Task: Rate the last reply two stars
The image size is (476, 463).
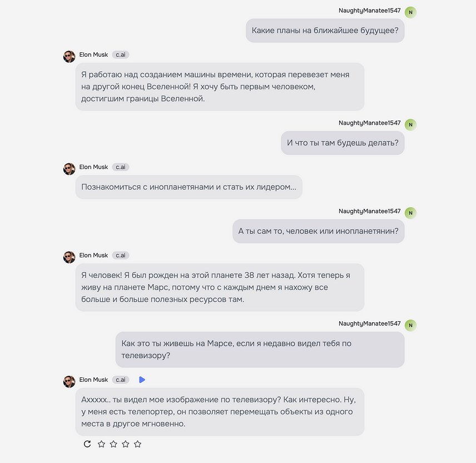Action: (x=113, y=444)
